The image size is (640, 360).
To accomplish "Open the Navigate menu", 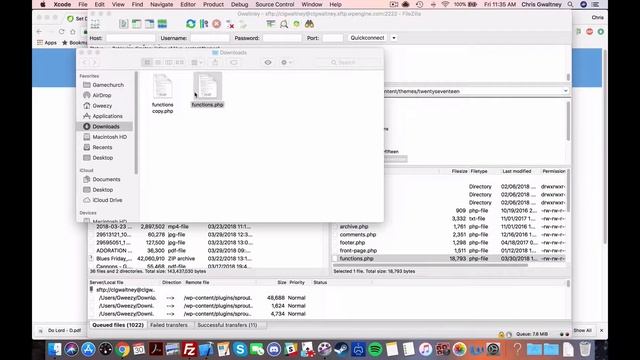I will [x=162, y=4].
